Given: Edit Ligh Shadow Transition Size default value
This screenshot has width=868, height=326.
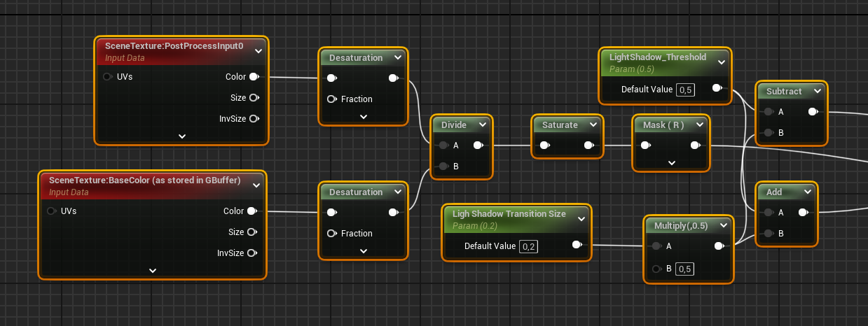Looking at the screenshot, I should (528, 246).
